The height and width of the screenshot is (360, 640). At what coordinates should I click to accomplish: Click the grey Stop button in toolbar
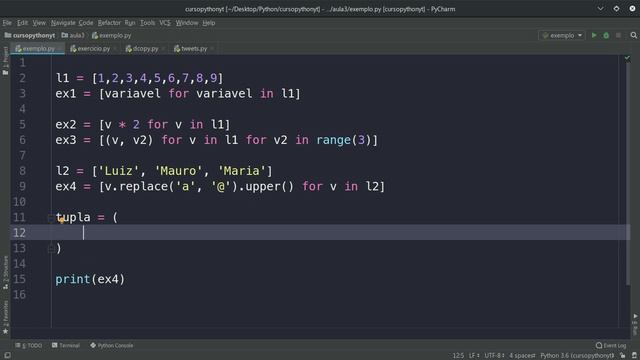(618, 36)
